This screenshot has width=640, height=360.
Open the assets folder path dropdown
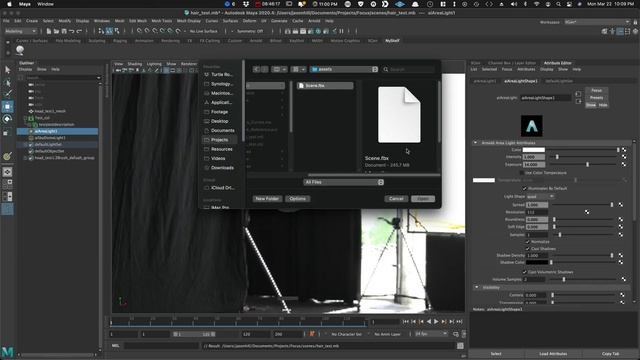pyautogui.click(x=344, y=69)
